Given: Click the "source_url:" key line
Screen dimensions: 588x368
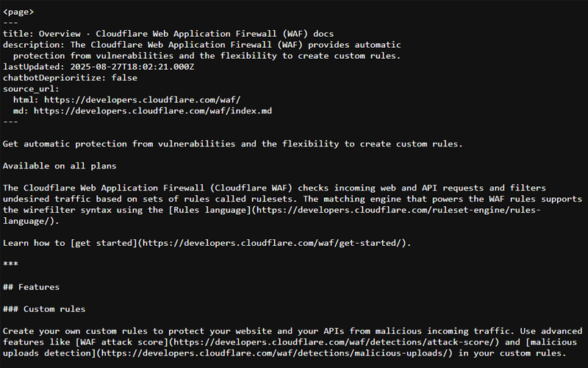Looking at the screenshot, I should (31, 89).
